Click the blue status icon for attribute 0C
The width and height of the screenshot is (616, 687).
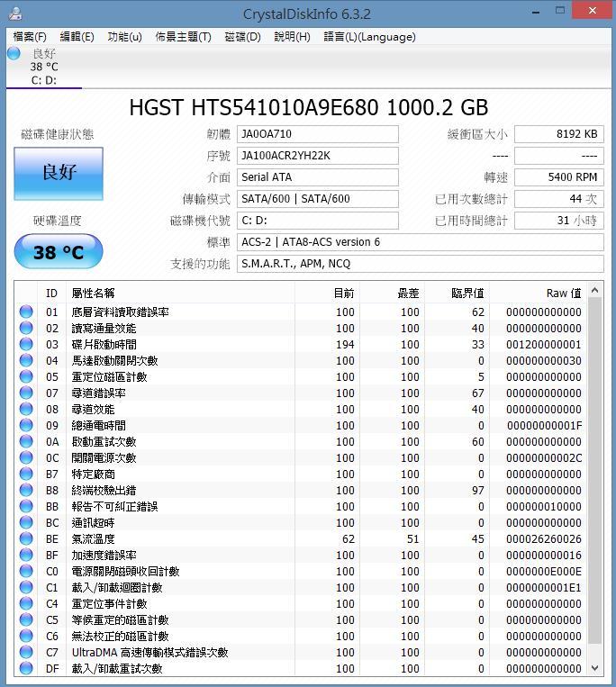[26, 457]
